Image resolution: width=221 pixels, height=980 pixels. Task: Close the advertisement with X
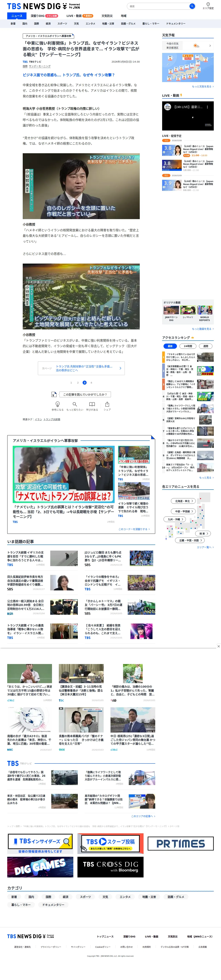click(x=218, y=646)
